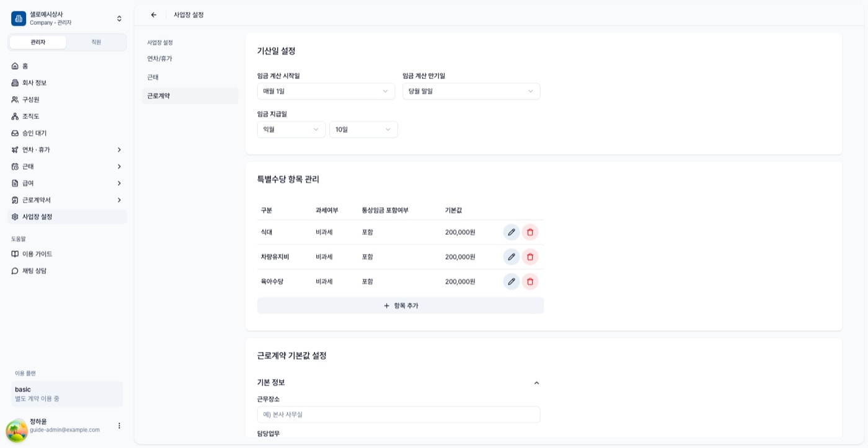Go to 홈 in sidebar

coord(67,66)
